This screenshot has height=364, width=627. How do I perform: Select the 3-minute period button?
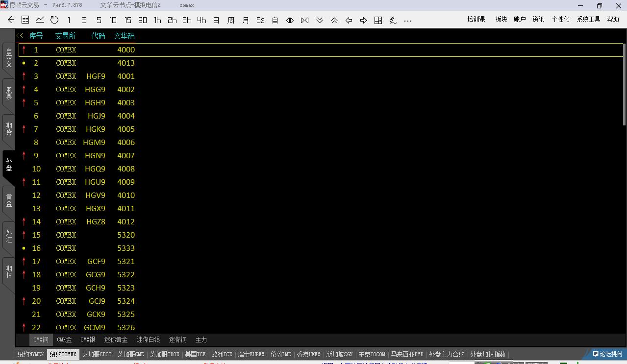(84, 20)
